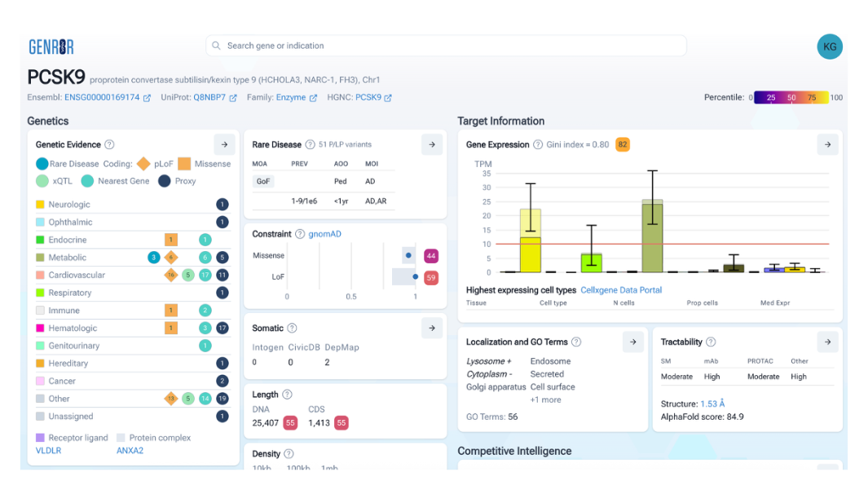Expand the Rare Disease card arrow

click(x=432, y=145)
